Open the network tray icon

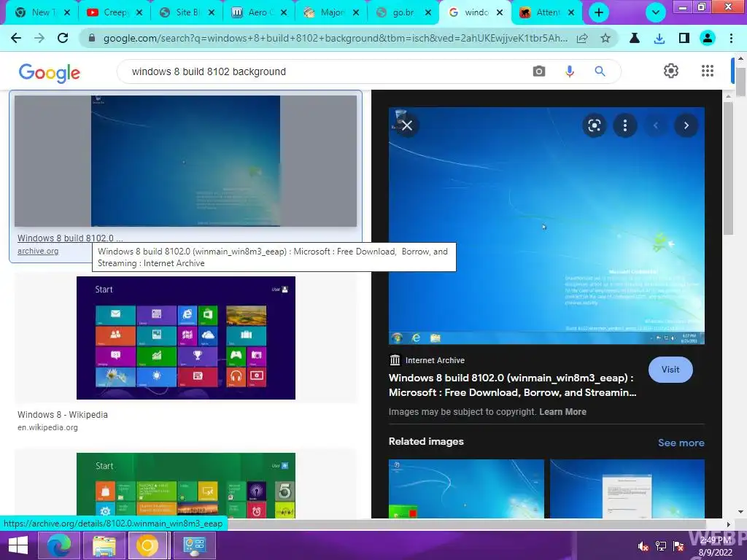661,546
